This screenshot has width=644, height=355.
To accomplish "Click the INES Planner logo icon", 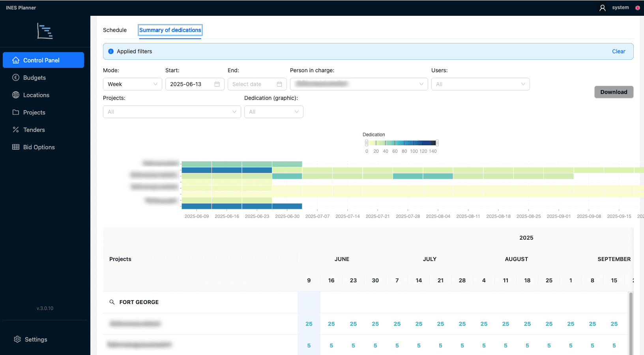I will [x=45, y=31].
